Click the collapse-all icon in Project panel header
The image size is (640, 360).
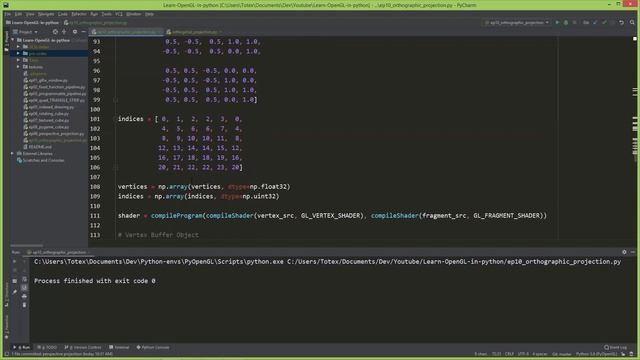click(x=64, y=31)
